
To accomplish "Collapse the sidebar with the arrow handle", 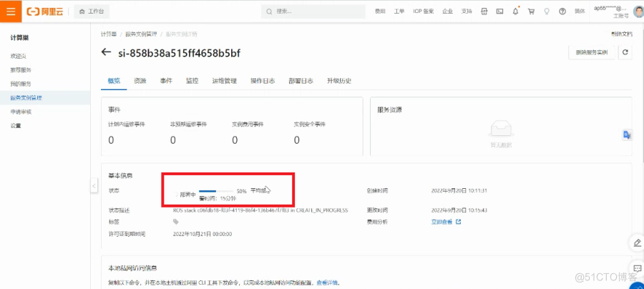I will tap(94, 185).
